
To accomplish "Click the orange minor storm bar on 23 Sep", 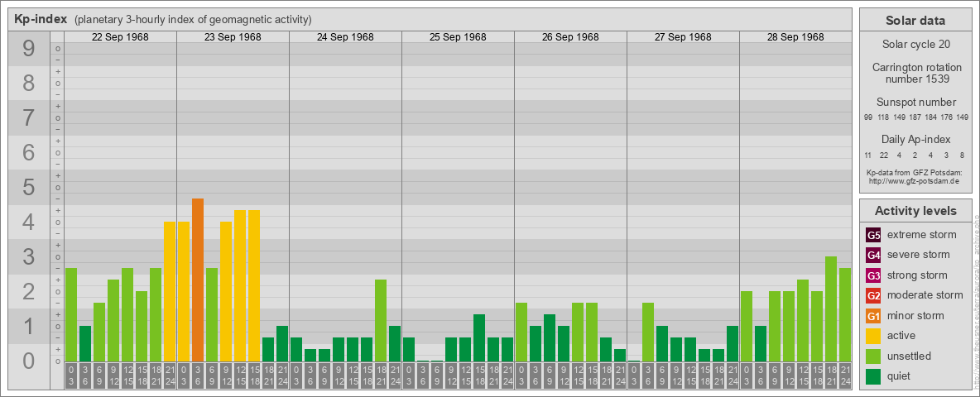I will point(198,280).
